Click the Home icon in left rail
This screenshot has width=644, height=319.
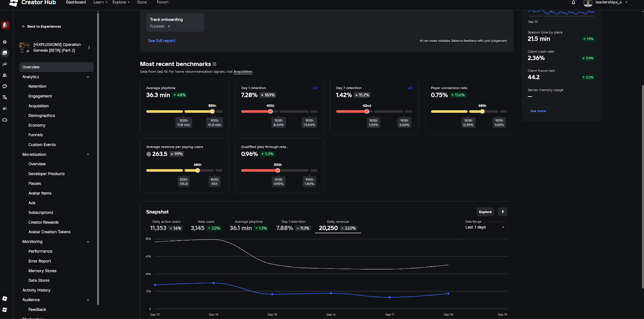(x=5, y=42)
